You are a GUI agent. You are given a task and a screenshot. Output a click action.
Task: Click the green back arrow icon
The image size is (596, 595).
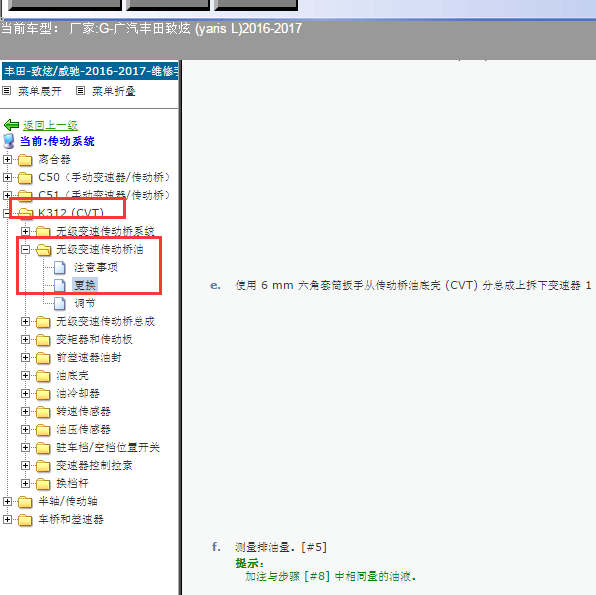(x=11, y=125)
